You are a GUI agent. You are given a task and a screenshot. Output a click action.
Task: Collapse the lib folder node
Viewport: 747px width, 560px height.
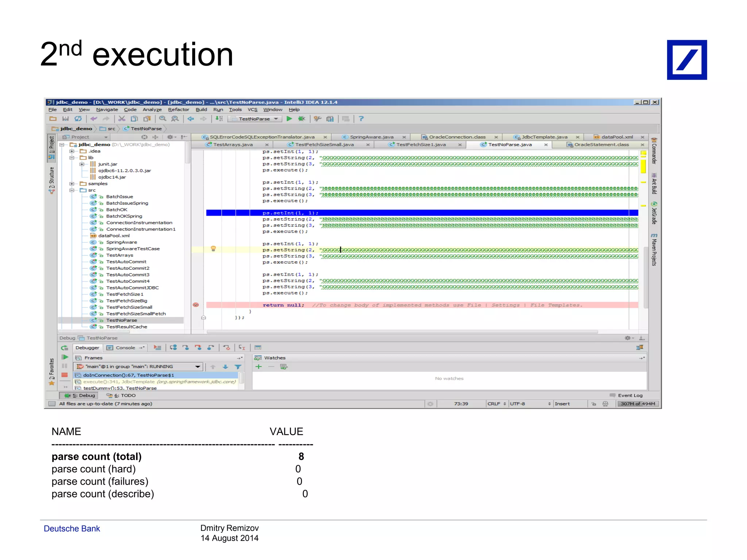click(x=72, y=158)
